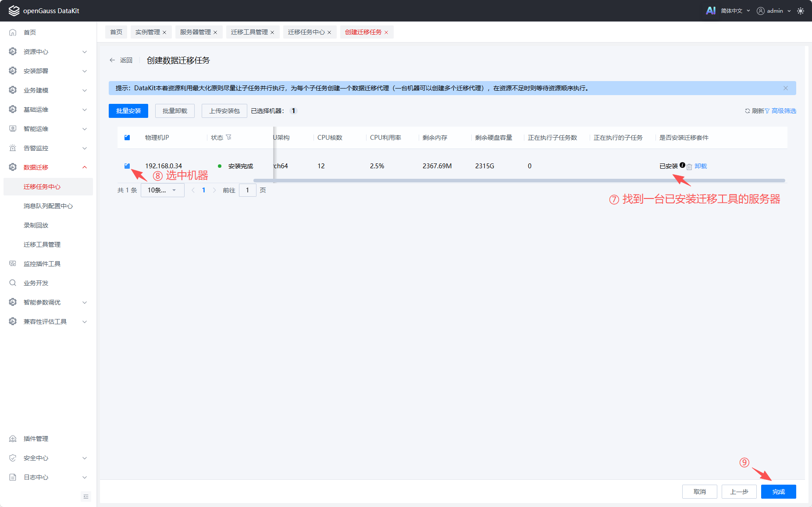
Task: Switch to the 迁移工具管理 tab
Action: [x=249, y=32]
